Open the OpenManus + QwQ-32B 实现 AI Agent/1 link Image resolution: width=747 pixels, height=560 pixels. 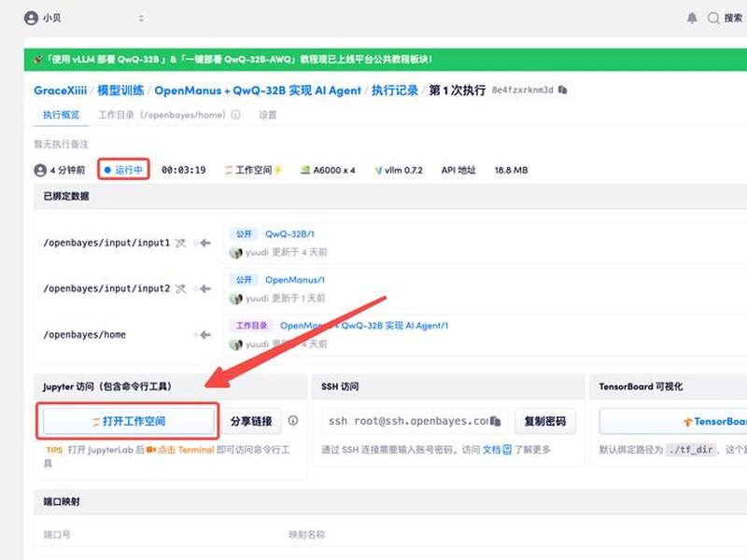[x=364, y=326]
